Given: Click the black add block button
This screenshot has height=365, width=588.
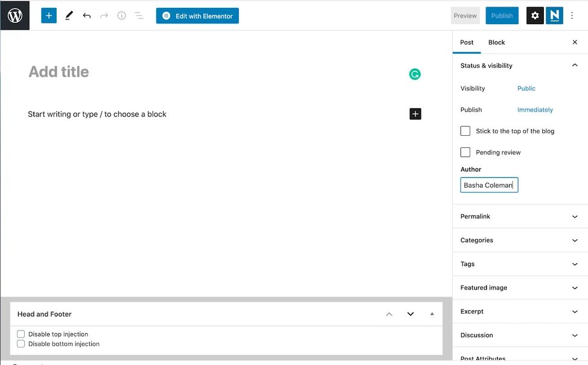Looking at the screenshot, I should pos(415,114).
